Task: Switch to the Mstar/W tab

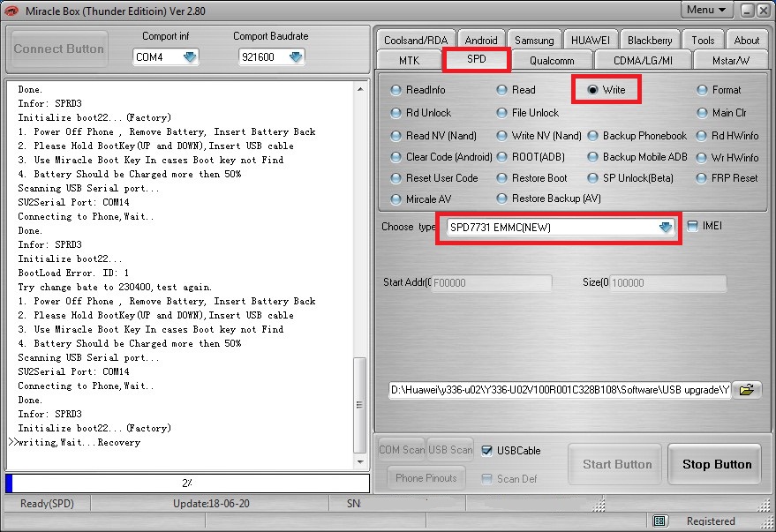Action: [730, 60]
